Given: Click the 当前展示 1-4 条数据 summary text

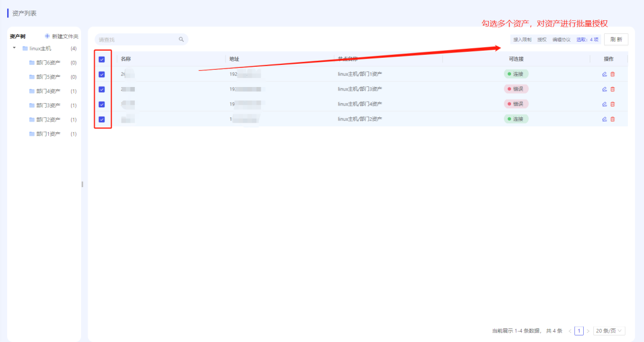Looking at the screenshot, I should [516, 331].
